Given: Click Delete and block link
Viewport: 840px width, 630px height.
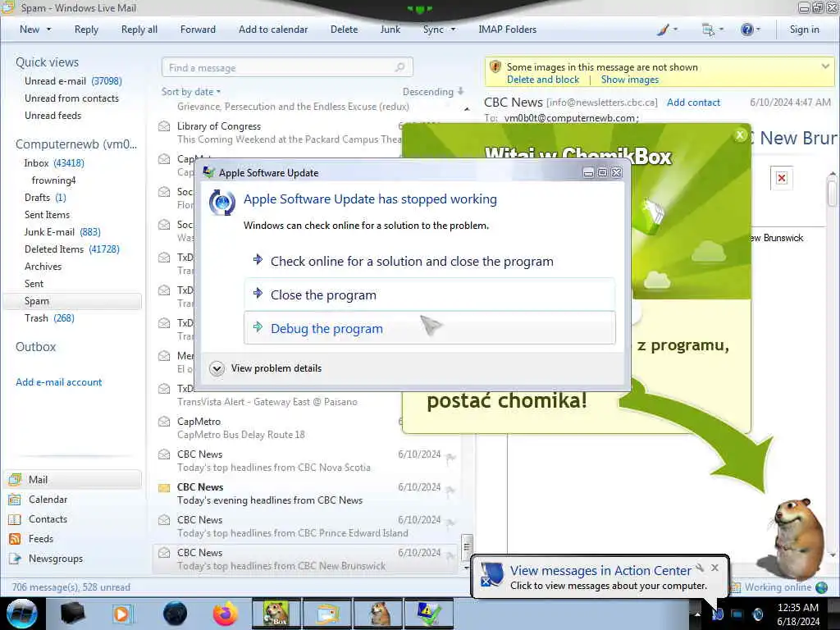Looking at the screenshot, I should pyautogui.click(x=543, y=80).
